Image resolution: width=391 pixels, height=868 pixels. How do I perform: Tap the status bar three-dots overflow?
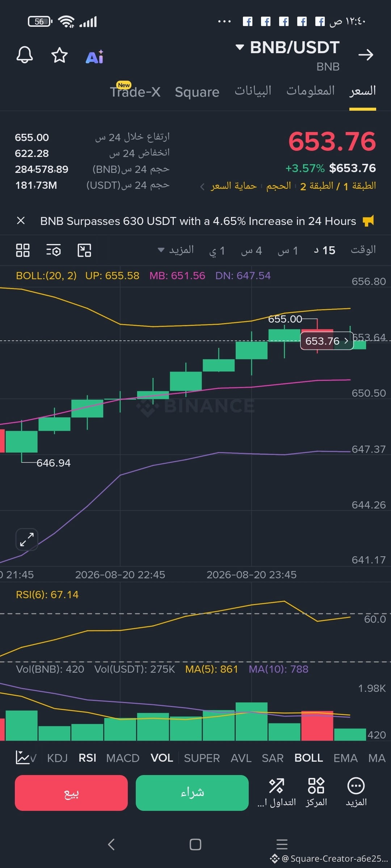click(224, 22)
